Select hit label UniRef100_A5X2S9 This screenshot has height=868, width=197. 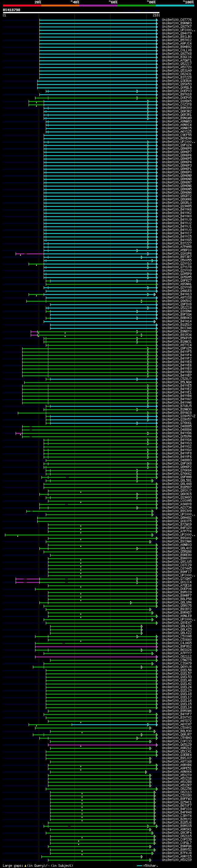click(x=176, y=860)
